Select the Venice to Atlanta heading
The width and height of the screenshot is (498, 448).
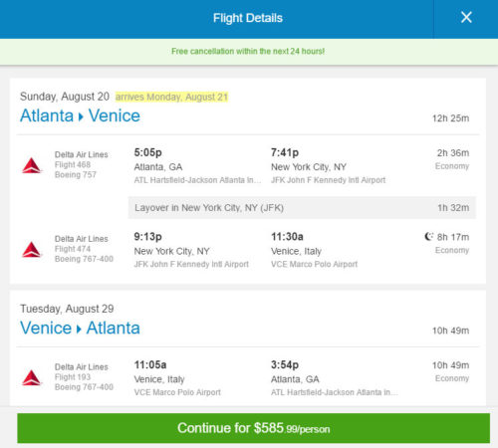(x=80, y=329)
